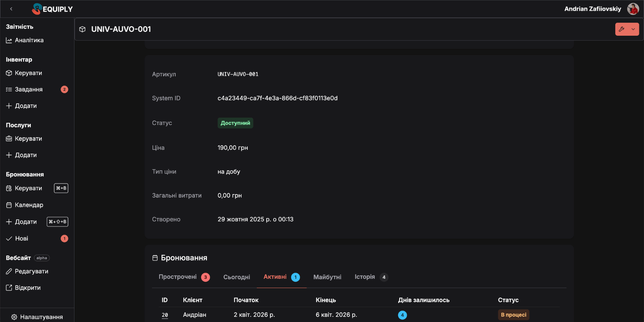644x322 pixels.
Task: Click Редагувати website pencil icon
Action: point(9,271)
